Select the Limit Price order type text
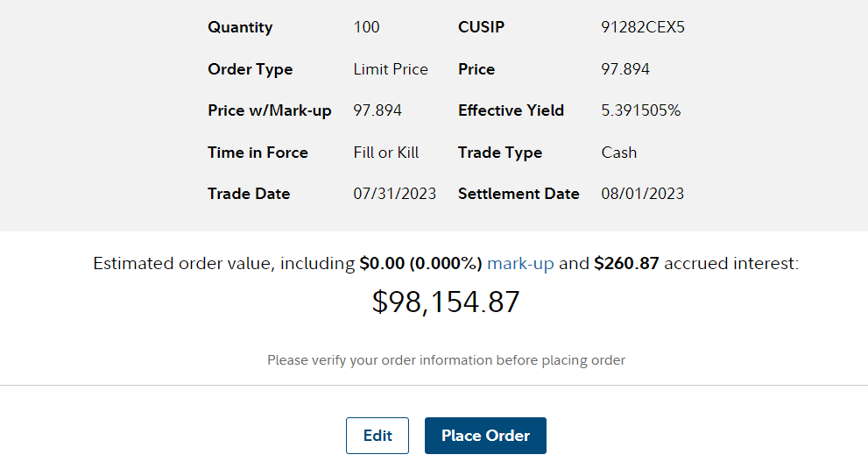The image size is (868, 469). (x=391, y=69)
